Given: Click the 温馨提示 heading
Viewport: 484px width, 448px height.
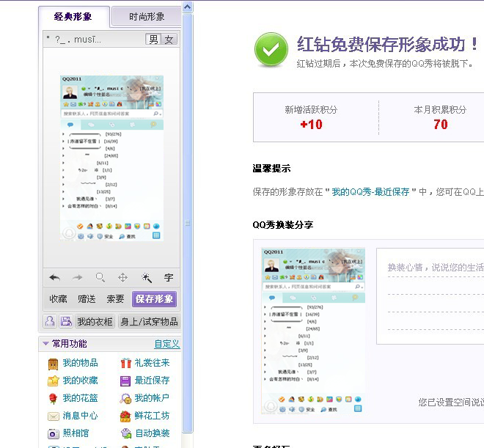Looking at the screenshot, I should pyautogui.click(x=271, y=169).
